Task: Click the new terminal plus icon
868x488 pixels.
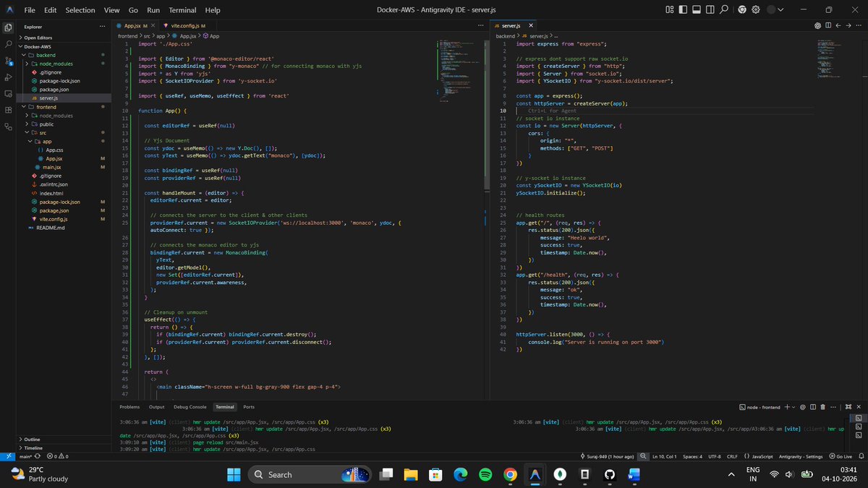Action: click(x=787, y=407)
